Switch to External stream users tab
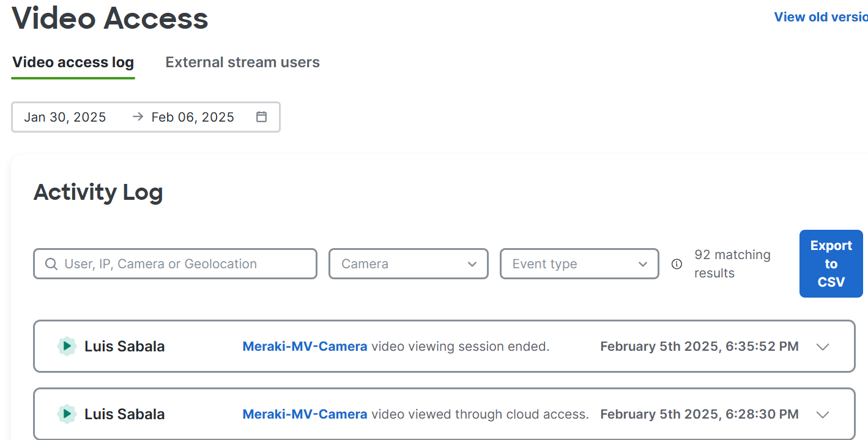This screenshot has width=868, height=440. [x=243, y=62]
